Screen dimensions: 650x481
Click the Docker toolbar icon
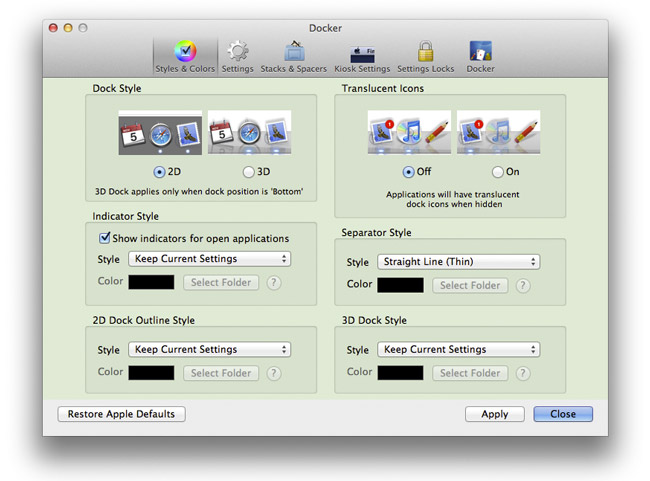coord(480,56)
